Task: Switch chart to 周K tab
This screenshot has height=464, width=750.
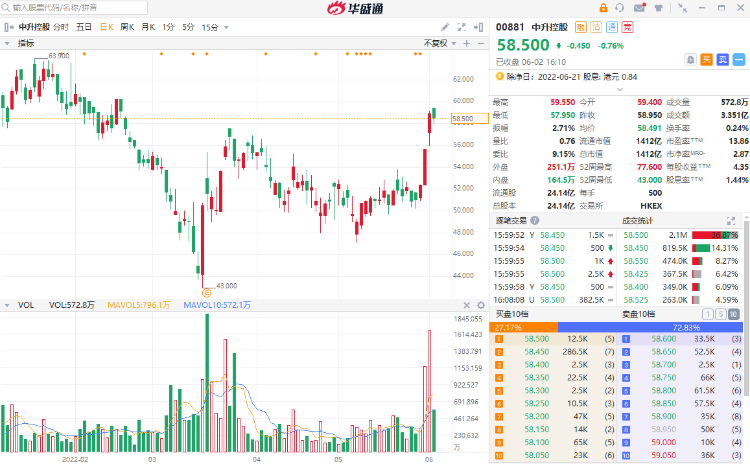Action: click(x=127, y=27)
